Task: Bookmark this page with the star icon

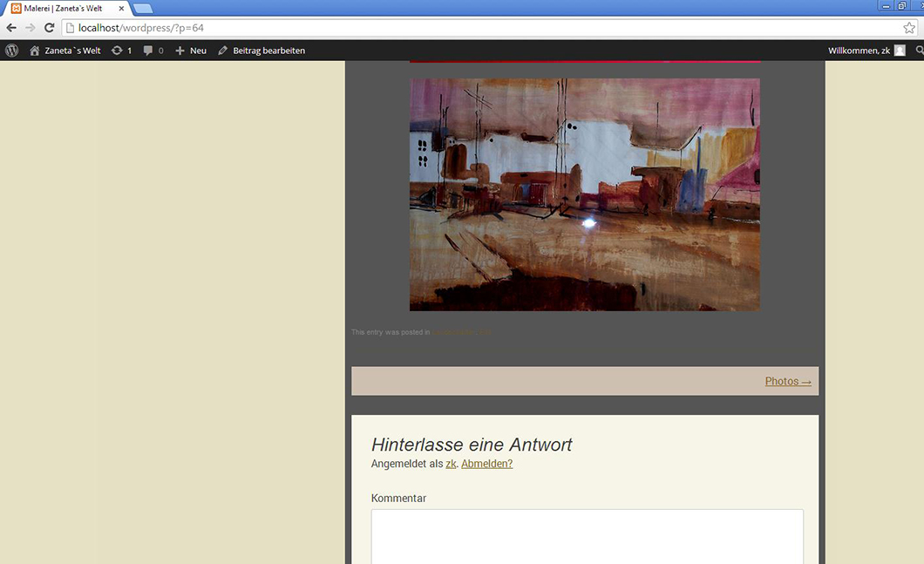Action: click(909, 28)
